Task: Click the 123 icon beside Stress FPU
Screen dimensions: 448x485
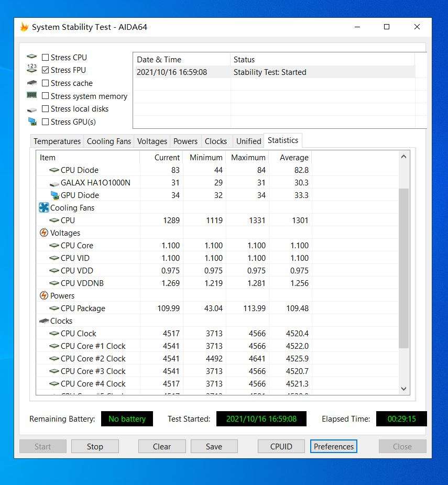Action: click(31, 69)
